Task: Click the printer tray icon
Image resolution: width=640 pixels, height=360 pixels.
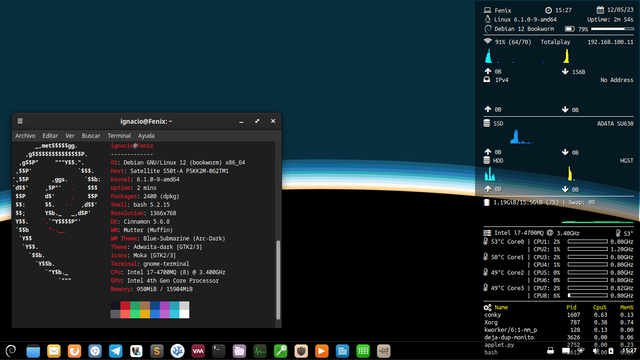Action: pyautogui.click(x=550, y=351)
